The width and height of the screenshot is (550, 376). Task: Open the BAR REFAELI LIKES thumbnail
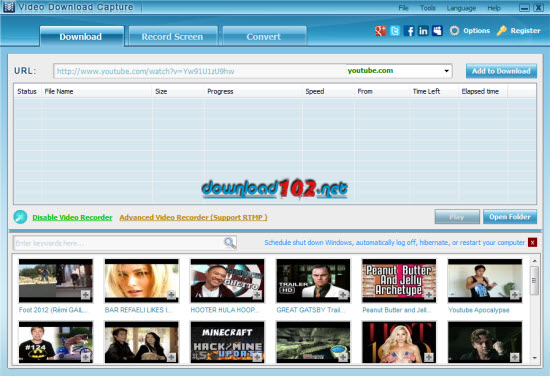pos(142,281)
